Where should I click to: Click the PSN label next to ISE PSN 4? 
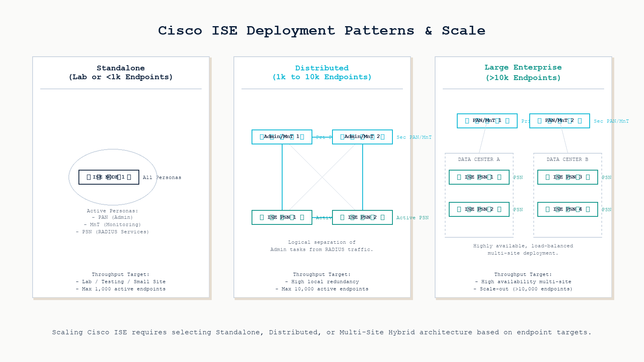click(607, 210)
